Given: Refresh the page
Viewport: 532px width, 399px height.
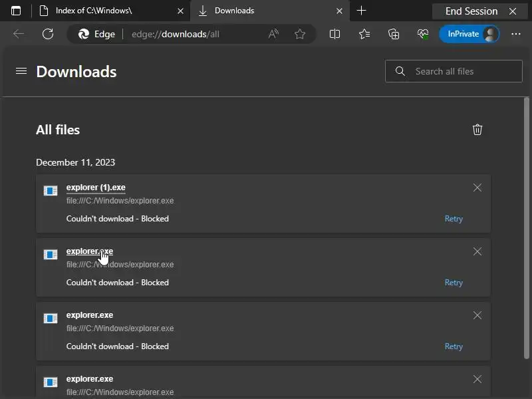Looking at the screenshot, I should click(48, 34).
